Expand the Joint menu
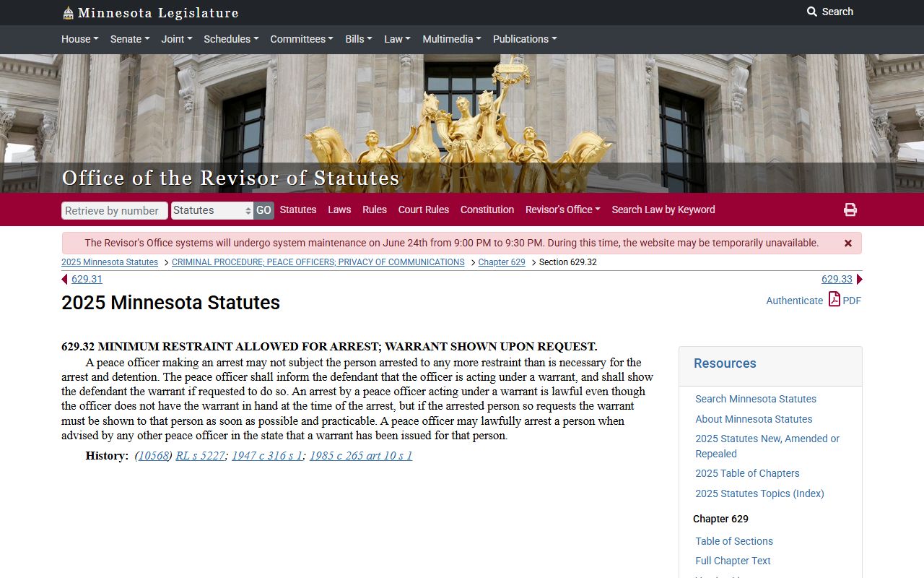Screen dimensions: 924x578 [x=177, y=39]
